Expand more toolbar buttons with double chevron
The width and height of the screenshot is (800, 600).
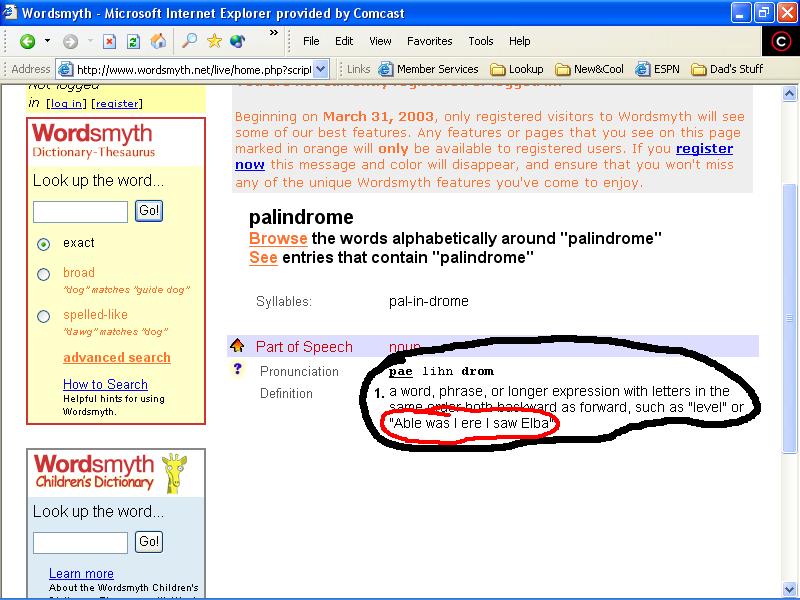coord(274,33)
